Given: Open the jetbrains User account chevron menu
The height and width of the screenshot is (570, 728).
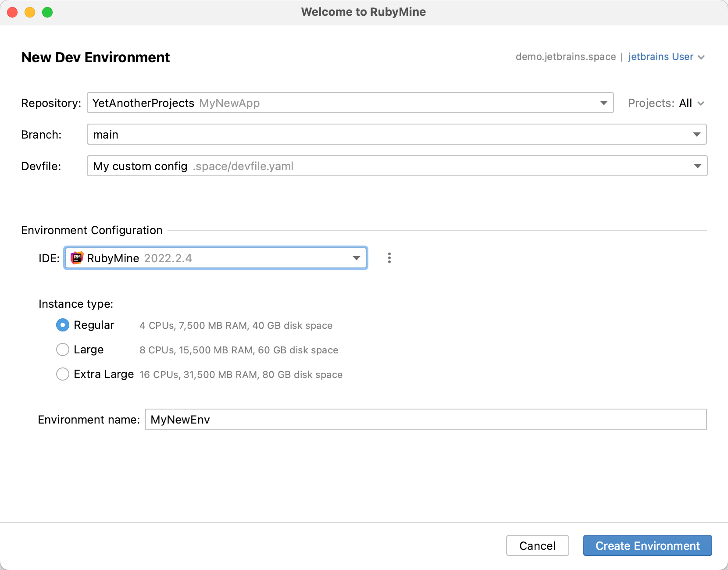Looking at the screenshot, I should pyautogui.click(x=701, y=57).
